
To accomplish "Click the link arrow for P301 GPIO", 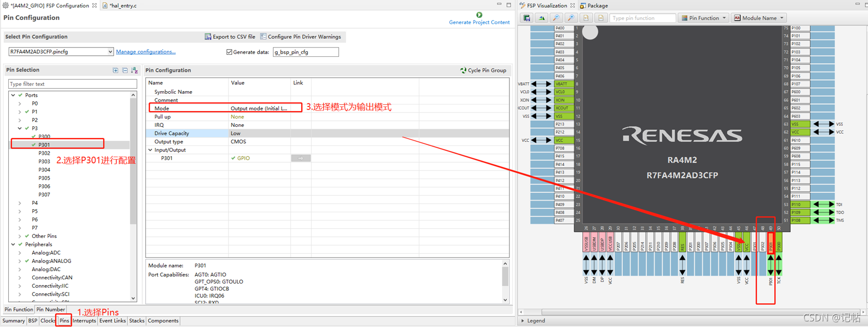I will coord(301,158).
